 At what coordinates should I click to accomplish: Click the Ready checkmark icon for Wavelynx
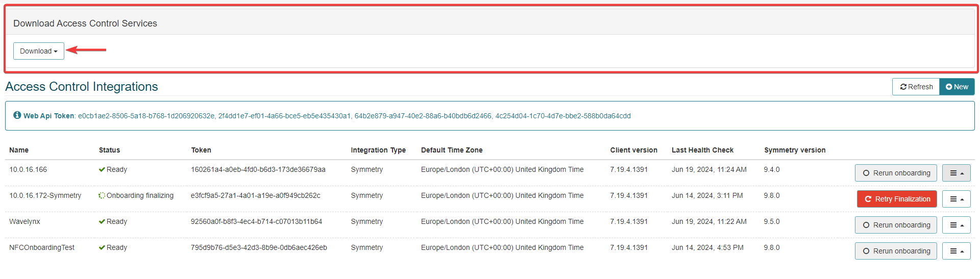102,222
